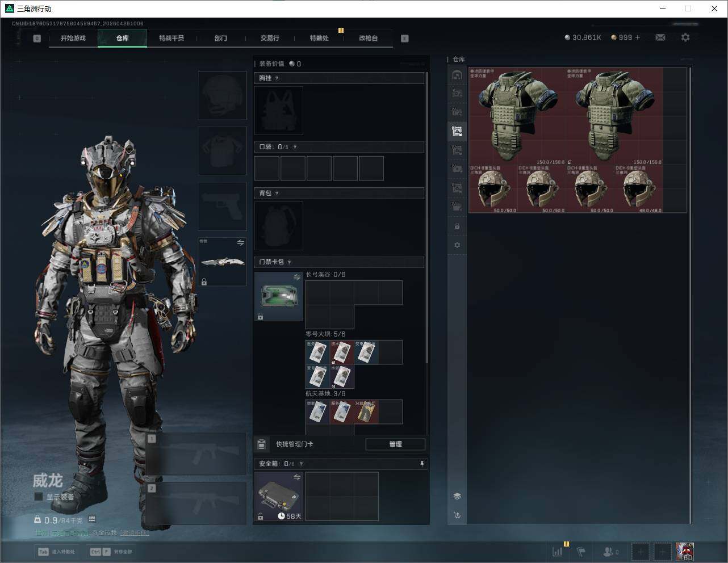Click the melee knife equipment slot
The width and height of the screenshot is (728, 563).
pyautogui.click(x=223, y=262)
